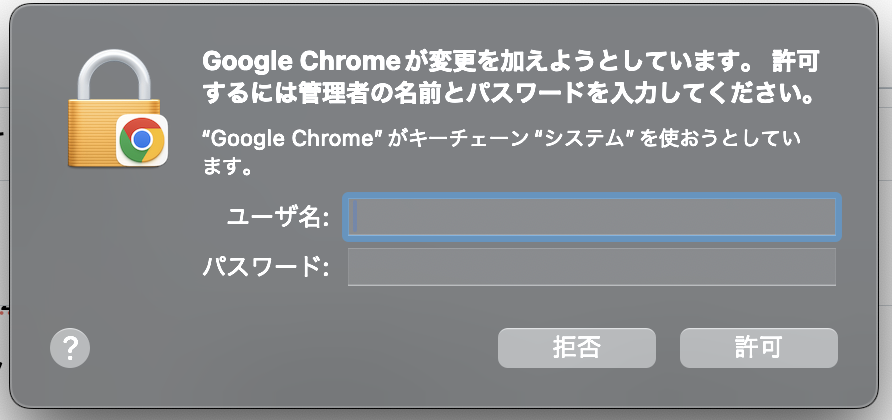Click the heading line starting with するには管理者
Viewport: 892px width, 420px height.
click(507, 95)
